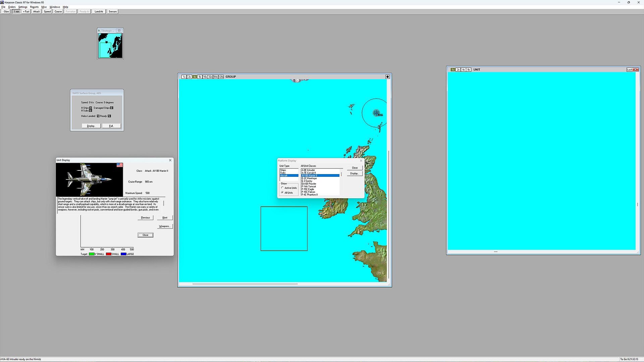644x362 pixels.
Task: Set Group map zoom to 1x
Action: pyautogui.click(x=184, y=77)
